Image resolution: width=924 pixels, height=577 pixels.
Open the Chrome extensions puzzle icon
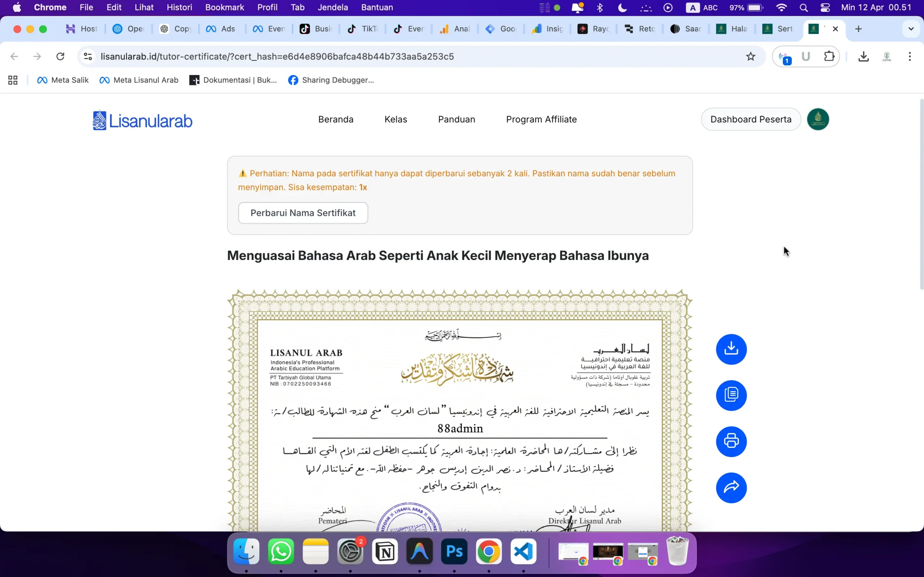point(829,56)
